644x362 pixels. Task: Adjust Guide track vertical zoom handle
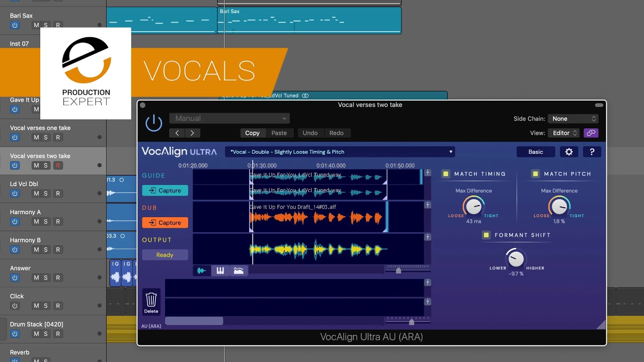(x=428, y=172)
